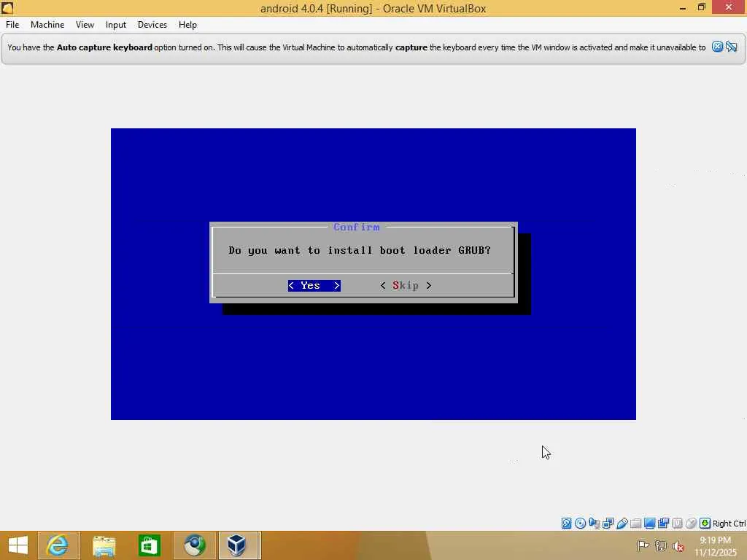Image resolution: width=747 pixels, height=560 pixels.
Task: Close the VirtualBox window
Action: pos(729,7)
